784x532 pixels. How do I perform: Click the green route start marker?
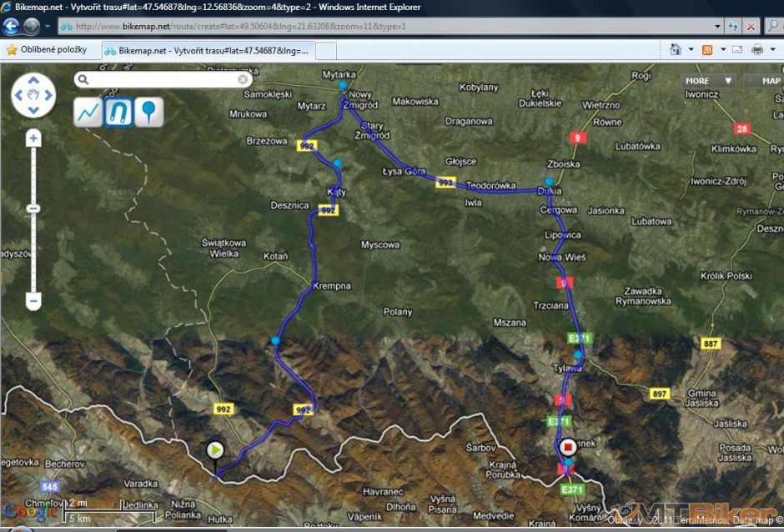215,450
